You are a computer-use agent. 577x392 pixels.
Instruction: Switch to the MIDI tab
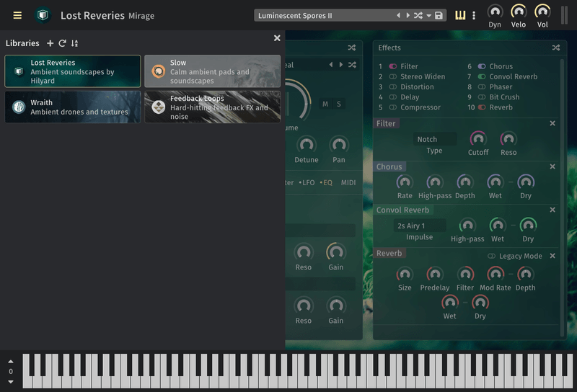[348, 182]
